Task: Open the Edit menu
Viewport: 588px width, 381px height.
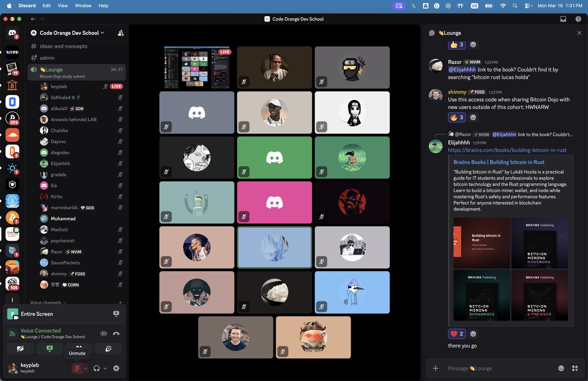Action: [x=47, y=6]
